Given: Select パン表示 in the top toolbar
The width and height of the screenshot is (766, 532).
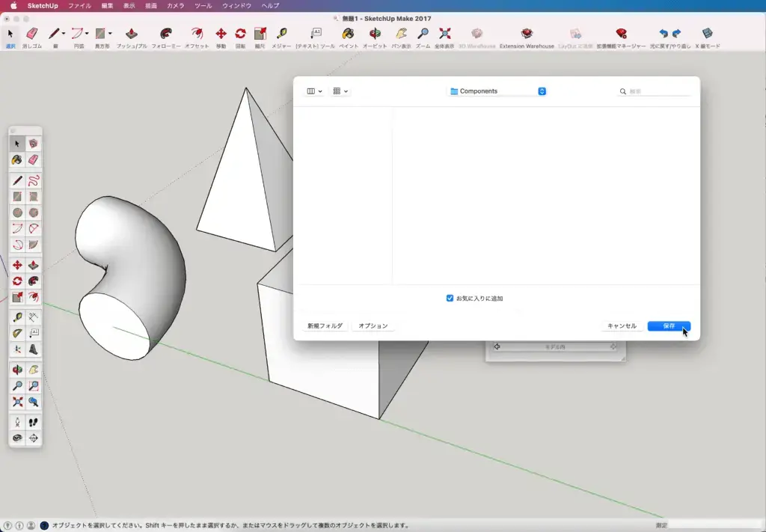Looking at the screenshot, I should pos(401,37).
